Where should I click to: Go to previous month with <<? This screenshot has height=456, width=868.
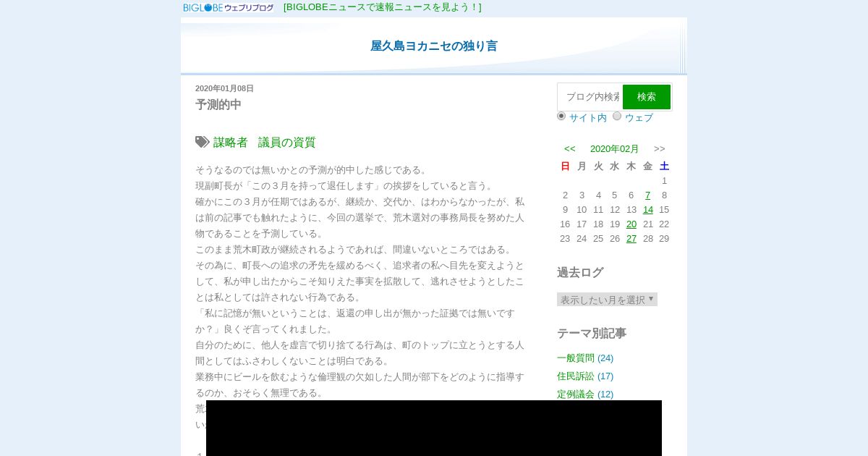pos(570,148)
